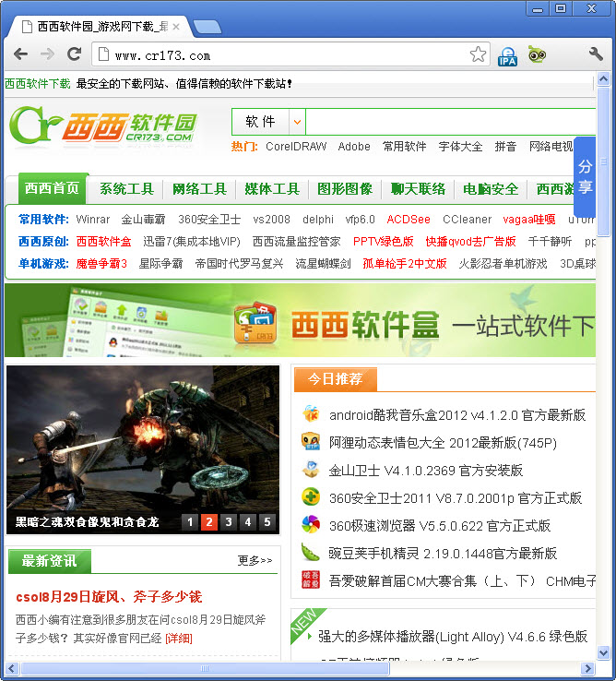
Task: Open the IPA extension icon
Action: tap(507, 56)
